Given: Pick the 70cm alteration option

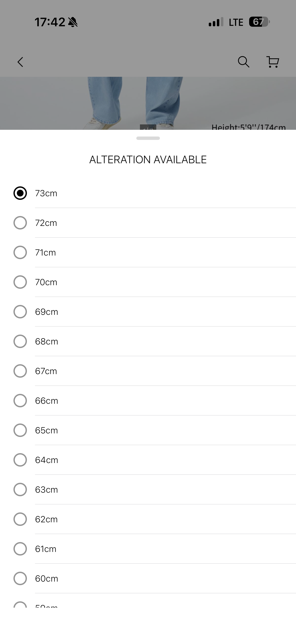Looking at the screenshot, I should click(x=20, y=282).
